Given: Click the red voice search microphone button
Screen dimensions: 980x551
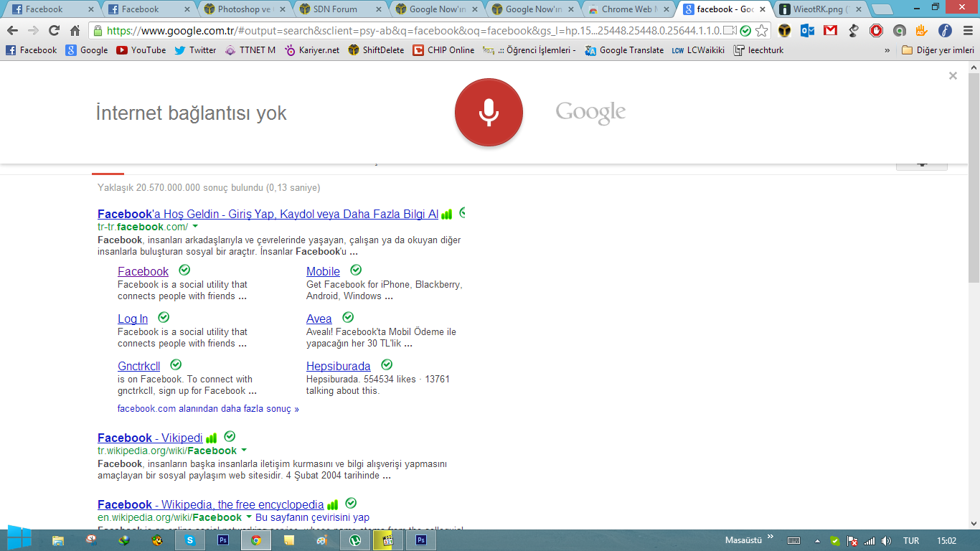Looking at the screenshot, I should click(x=489, y=113).
